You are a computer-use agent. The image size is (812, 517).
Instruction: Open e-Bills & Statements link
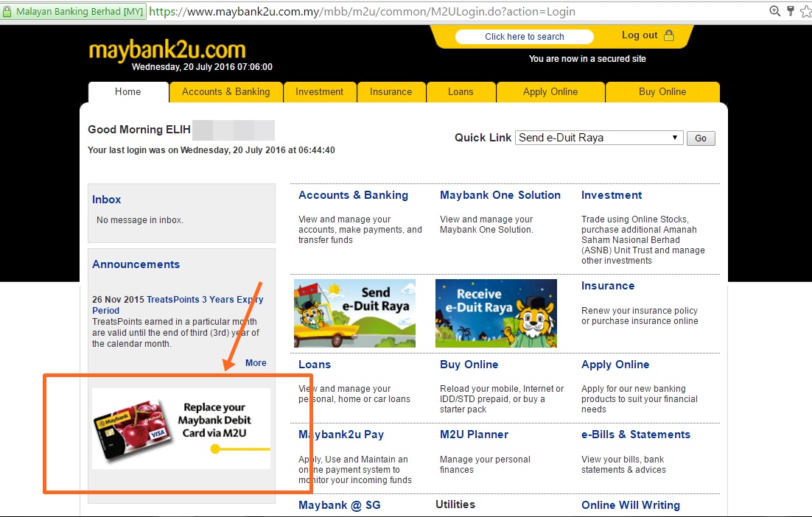point(636,435)
